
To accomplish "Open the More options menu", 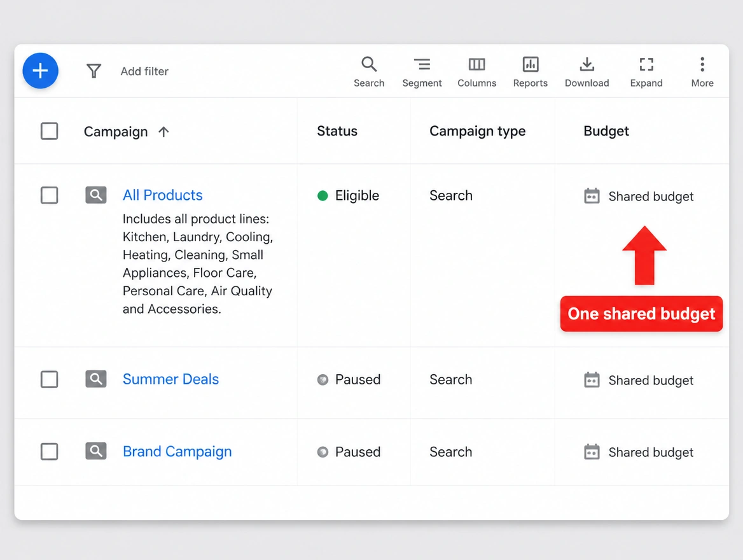I will [x=702, y=72].
